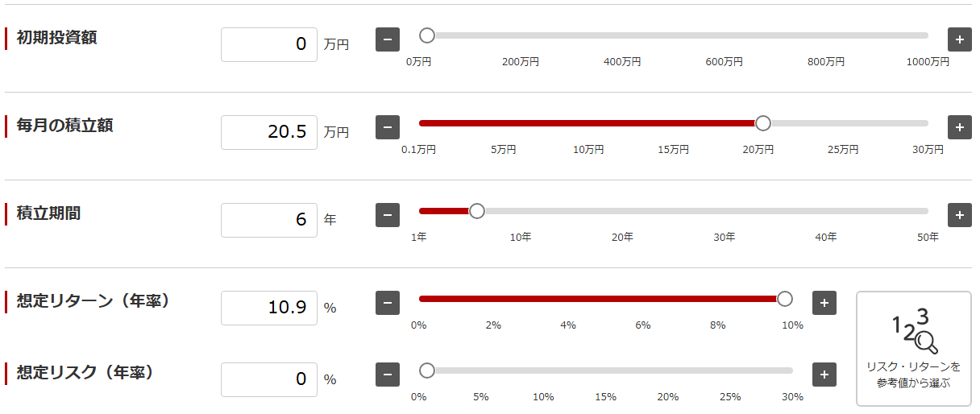Click plus button for 毎月の積立額
Image resolution: width=980 pixels, height=414 pixels.
pos(959,127)
